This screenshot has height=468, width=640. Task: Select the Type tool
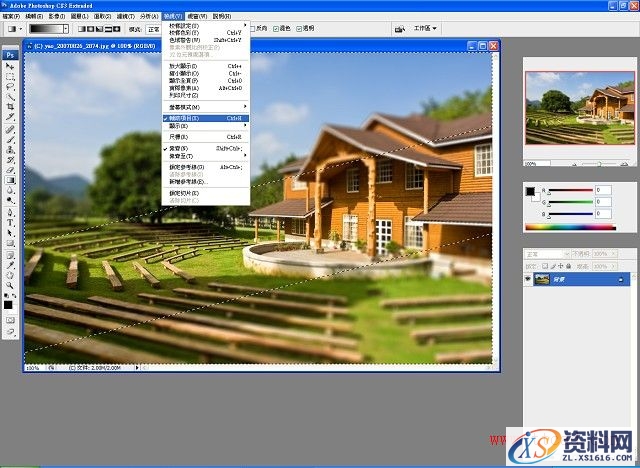coord(11,222)
